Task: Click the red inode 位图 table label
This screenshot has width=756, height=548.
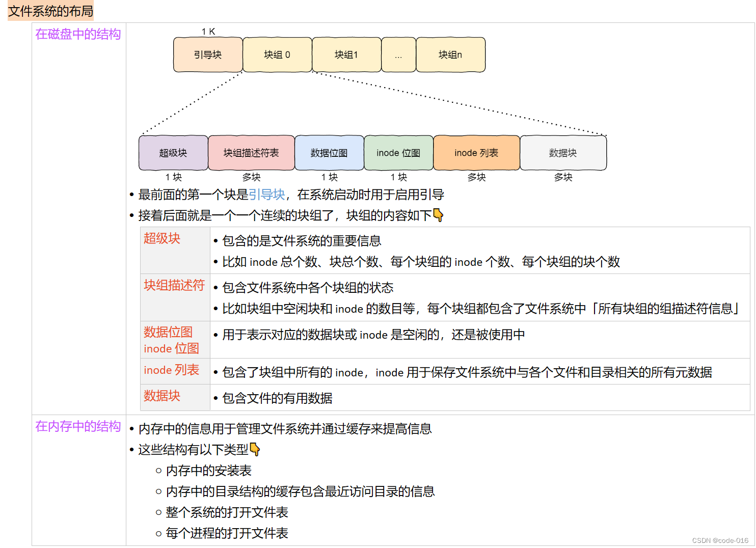Action: tap(171, 348)
